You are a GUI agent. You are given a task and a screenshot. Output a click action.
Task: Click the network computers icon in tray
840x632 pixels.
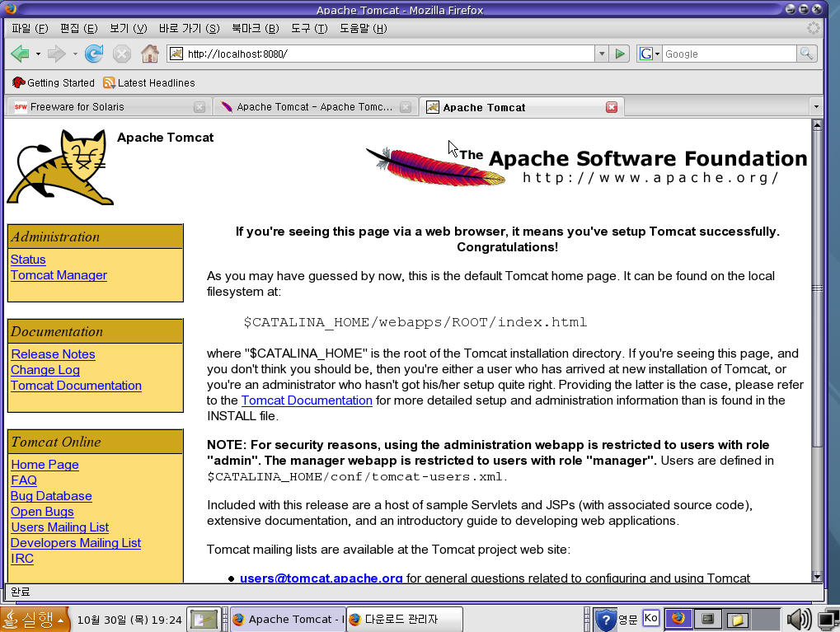(828, 620)
